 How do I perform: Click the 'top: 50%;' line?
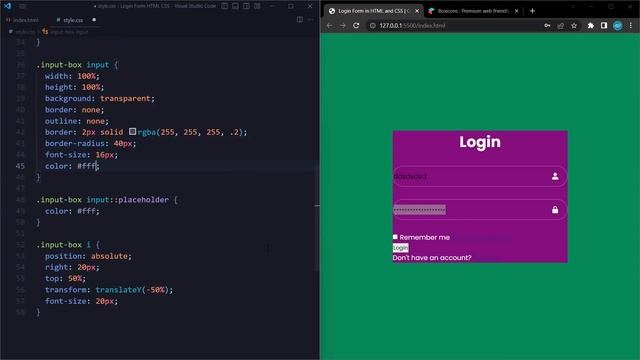tap(65, 278)
